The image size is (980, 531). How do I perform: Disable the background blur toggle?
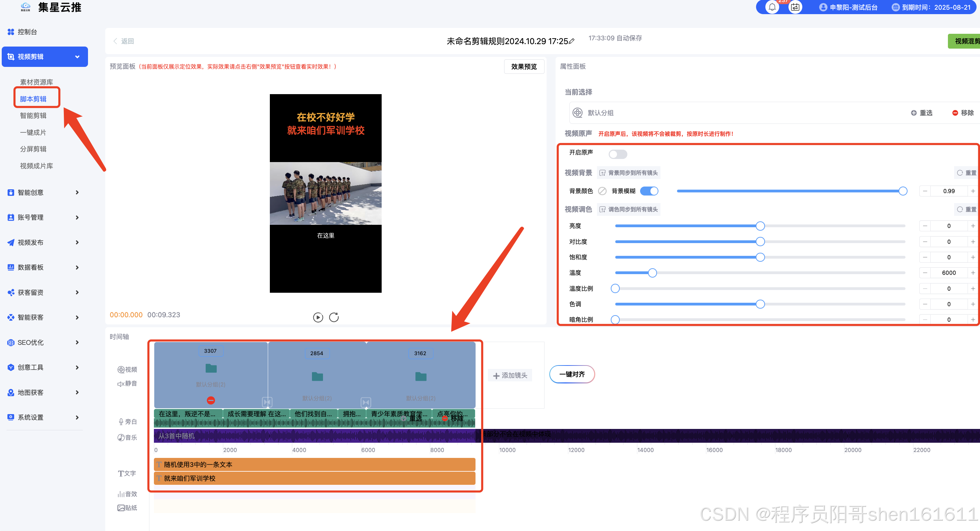point(649,191)
